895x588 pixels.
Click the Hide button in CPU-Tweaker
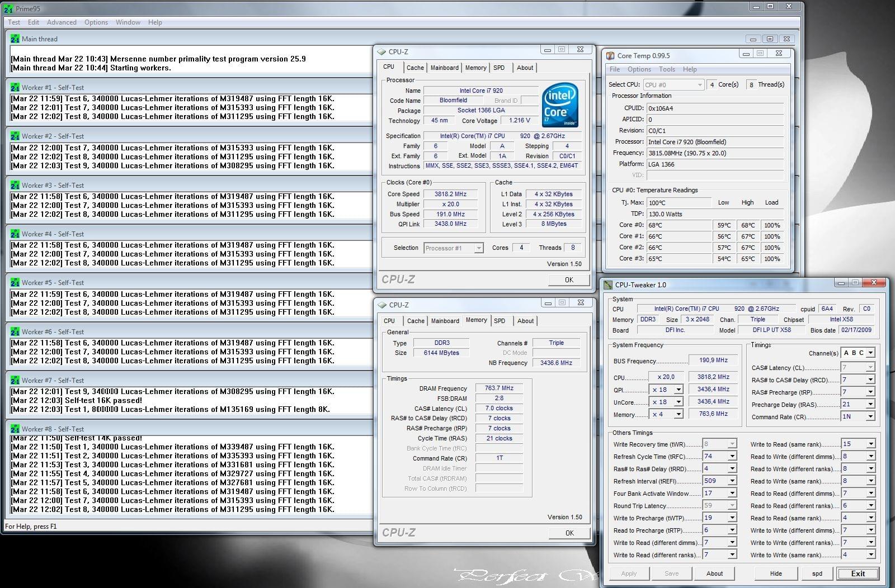[x=776, y=573]
